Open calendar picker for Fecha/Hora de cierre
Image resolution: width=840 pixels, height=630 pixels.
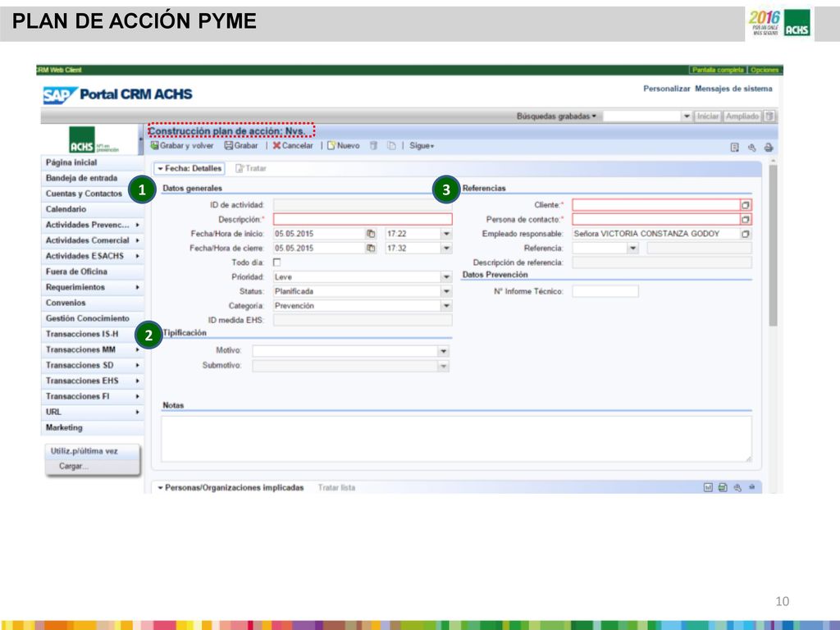[x=371, y=248]
